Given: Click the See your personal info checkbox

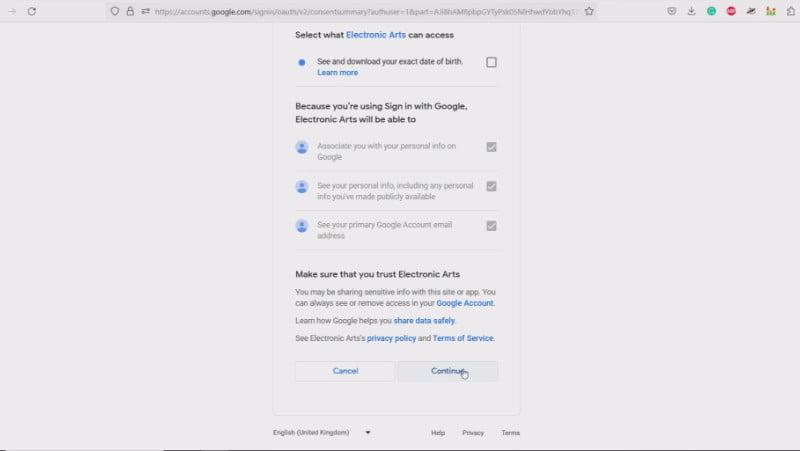Looking at the screenshot, I should tap(491, 186).
